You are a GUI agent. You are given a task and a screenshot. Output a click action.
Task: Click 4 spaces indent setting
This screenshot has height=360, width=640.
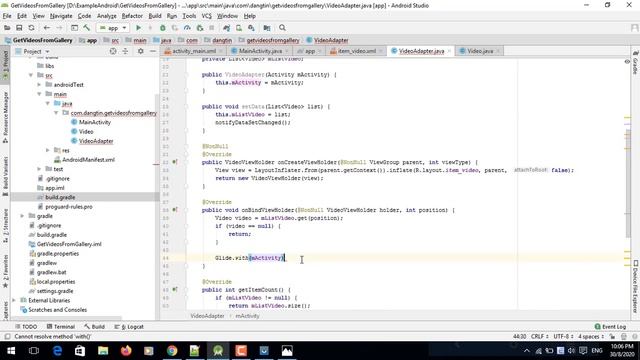click(591, 337)
